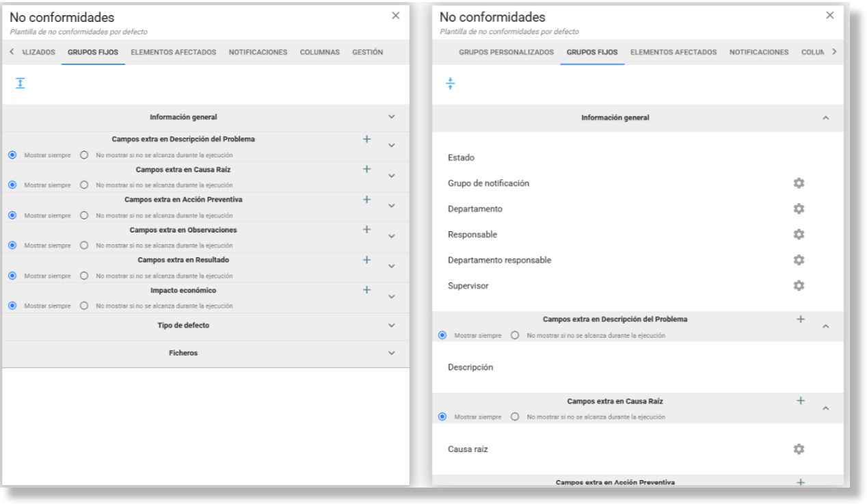Expand Tipo de defecto section
Screen dimensions: 867x504
click(x=391, y=326)
